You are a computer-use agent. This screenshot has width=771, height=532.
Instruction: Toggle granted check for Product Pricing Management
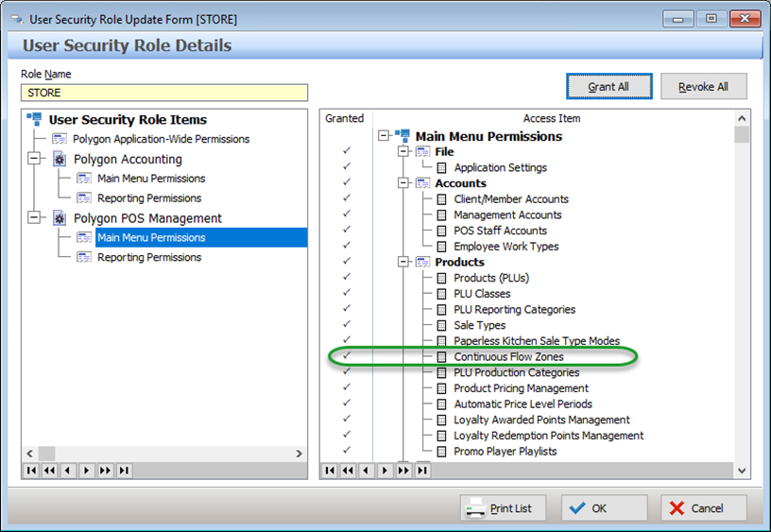coord(347,386)
